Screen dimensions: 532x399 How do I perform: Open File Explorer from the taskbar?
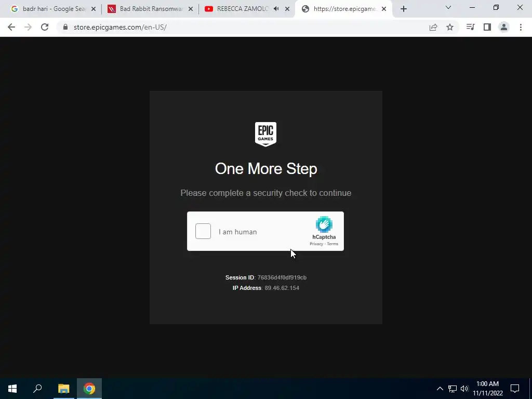[x=63, y=389]
